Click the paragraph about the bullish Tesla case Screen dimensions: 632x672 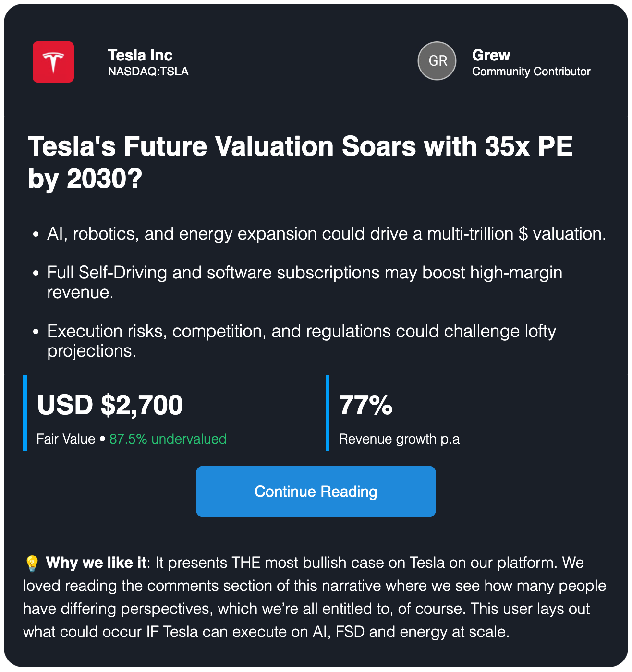(x=315, y=609)
